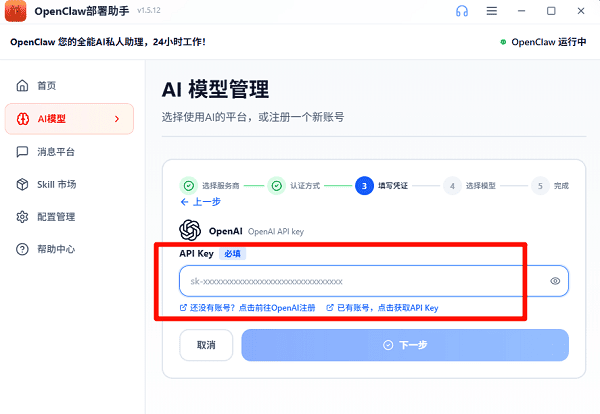Screen dimensions: 600x414
Task: Open the hamburger menu in title bar
Action: 492,11
